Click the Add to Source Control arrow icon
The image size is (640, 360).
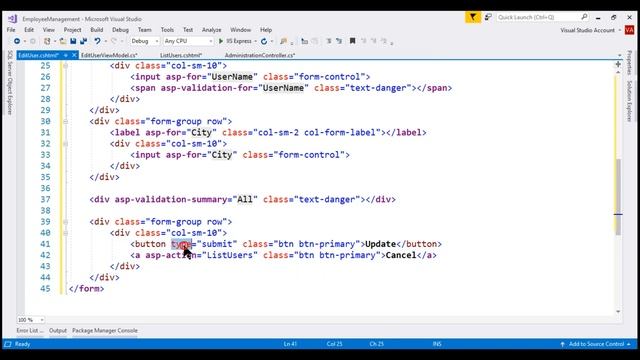pyautogui.click(x=562, y=344)
